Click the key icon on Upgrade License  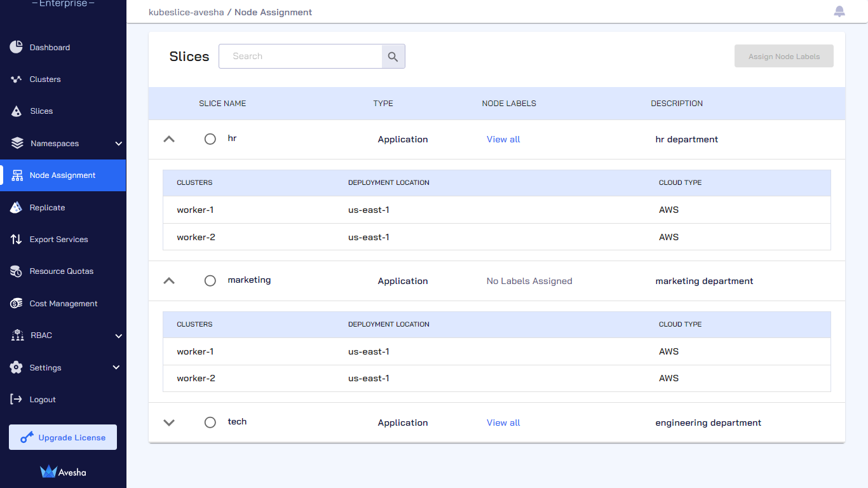coord(27,437)
